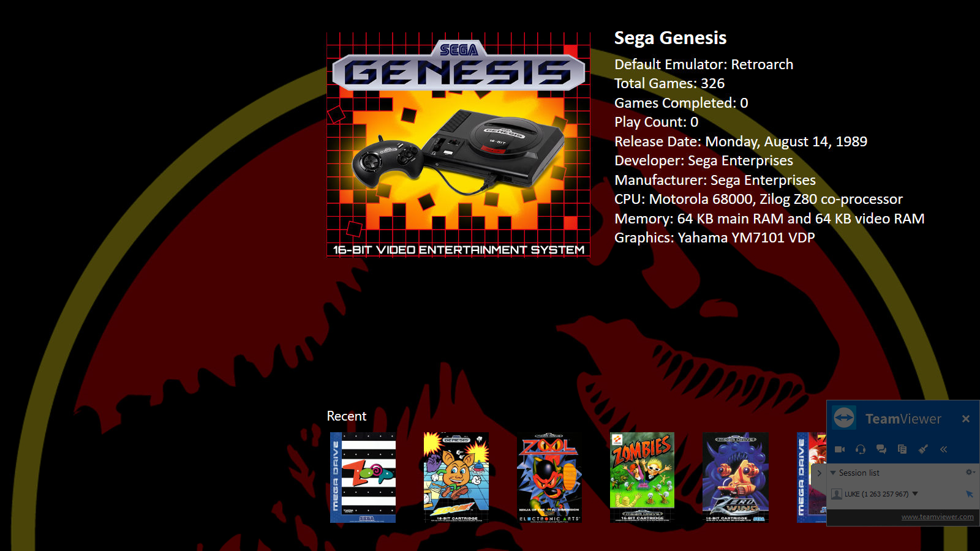This screenshot has height=551, width=980.
Task: Open TeamViewer video camera panel
Action: [840, 449]
